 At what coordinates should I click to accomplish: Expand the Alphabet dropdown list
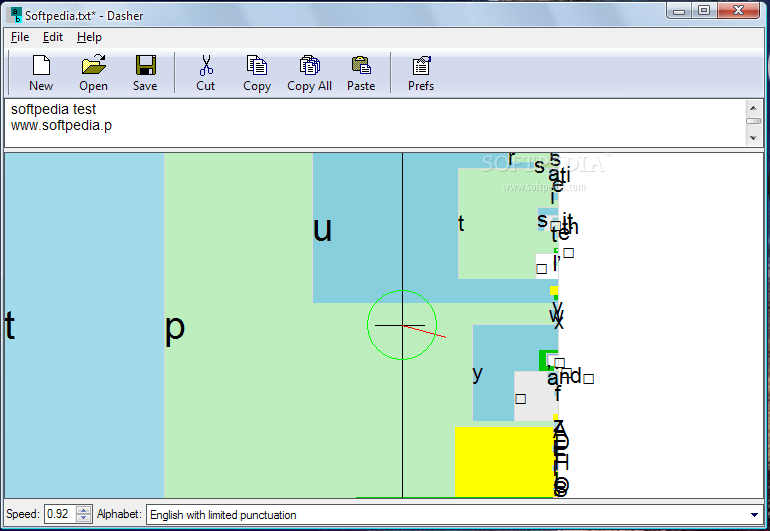pyautogui.click(x=754, y=515)
